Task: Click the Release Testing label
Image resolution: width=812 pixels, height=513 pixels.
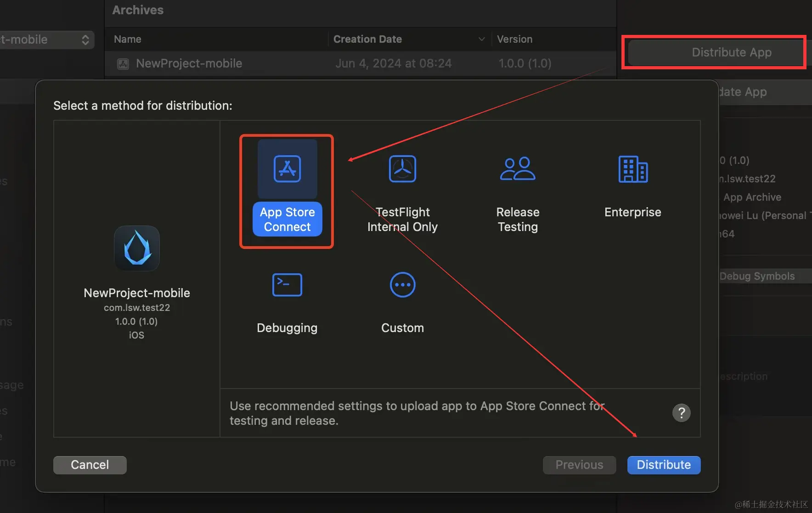Action: click(518, 219)
